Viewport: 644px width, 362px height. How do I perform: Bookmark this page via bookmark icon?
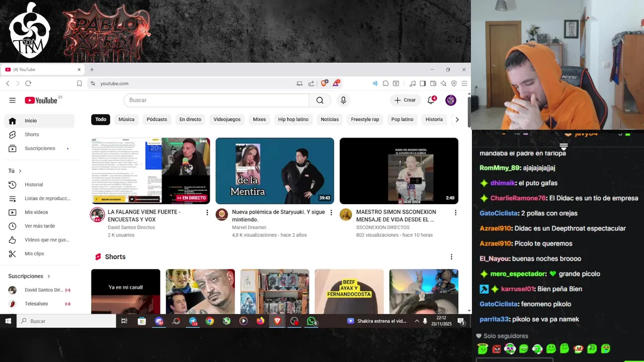[x=79, y=83]
